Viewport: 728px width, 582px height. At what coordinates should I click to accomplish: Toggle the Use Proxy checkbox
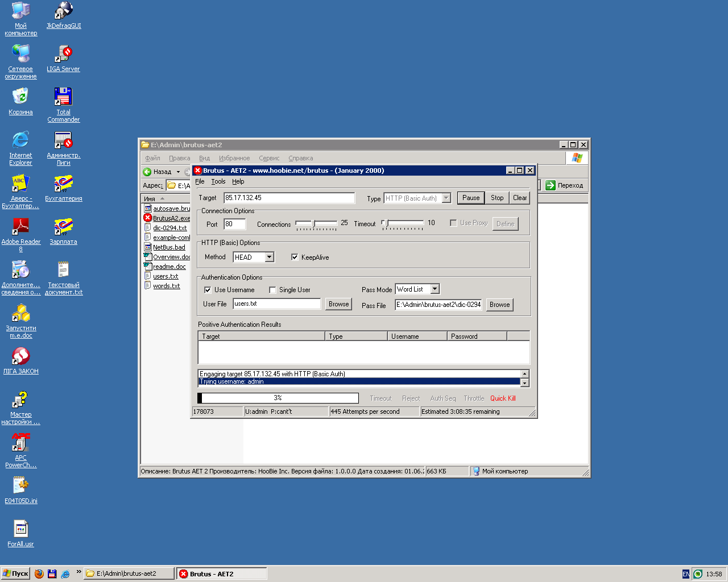(x=453, y=223)
